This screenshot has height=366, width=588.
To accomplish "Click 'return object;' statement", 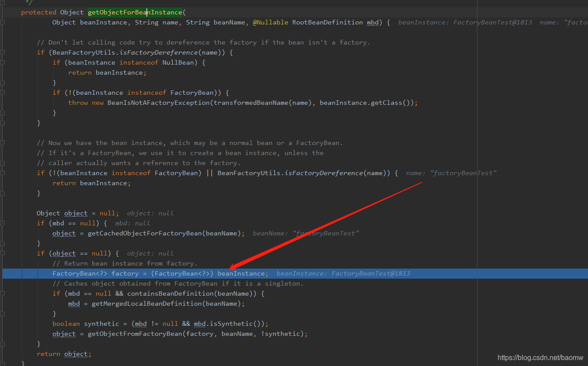I will click(64, 354).
